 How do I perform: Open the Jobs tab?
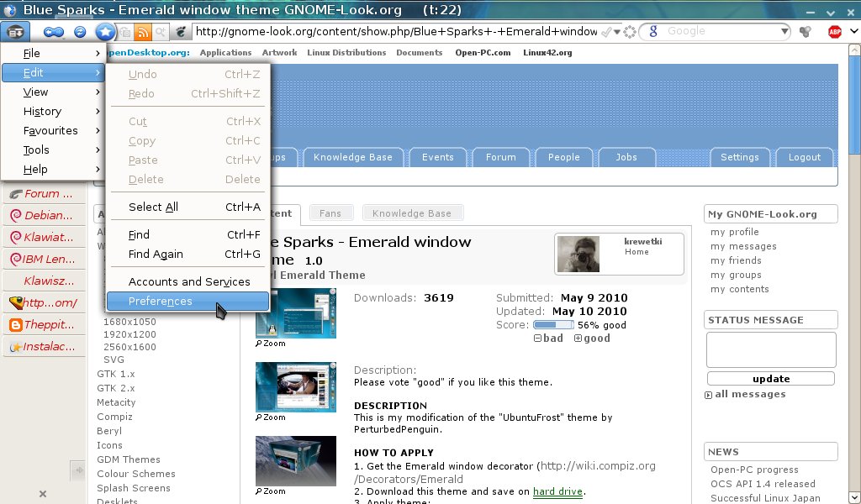pos(626,157)
